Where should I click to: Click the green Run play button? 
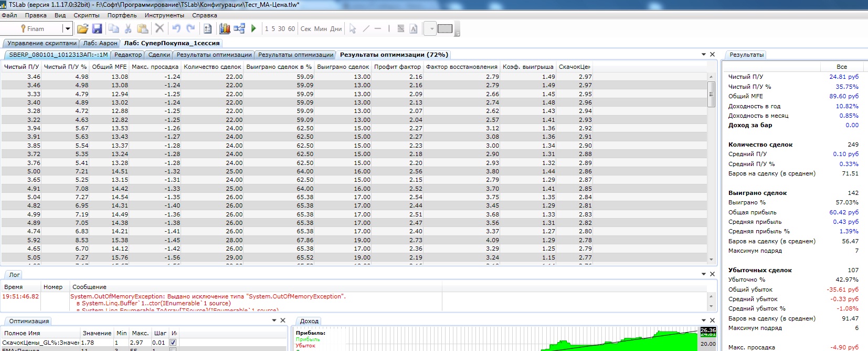click(253, 29)
